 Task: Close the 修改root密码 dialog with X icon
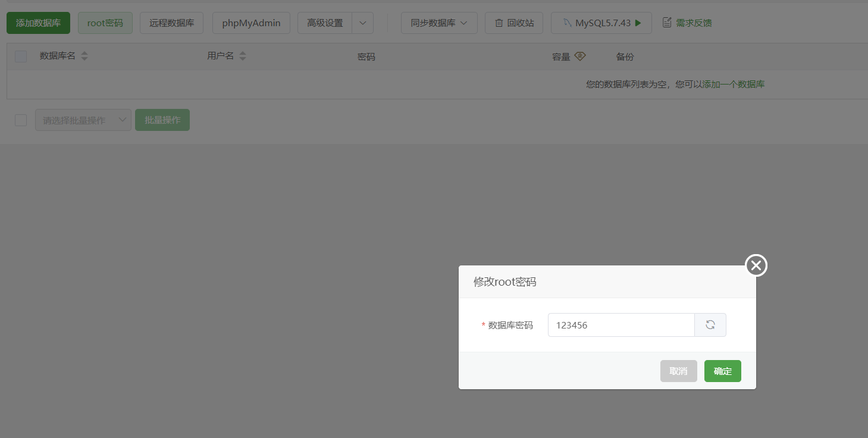[x=756, y=265]
